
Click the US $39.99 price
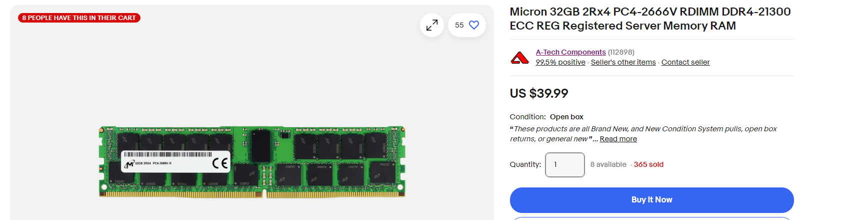pyautogui.click(x=538, y=93)
